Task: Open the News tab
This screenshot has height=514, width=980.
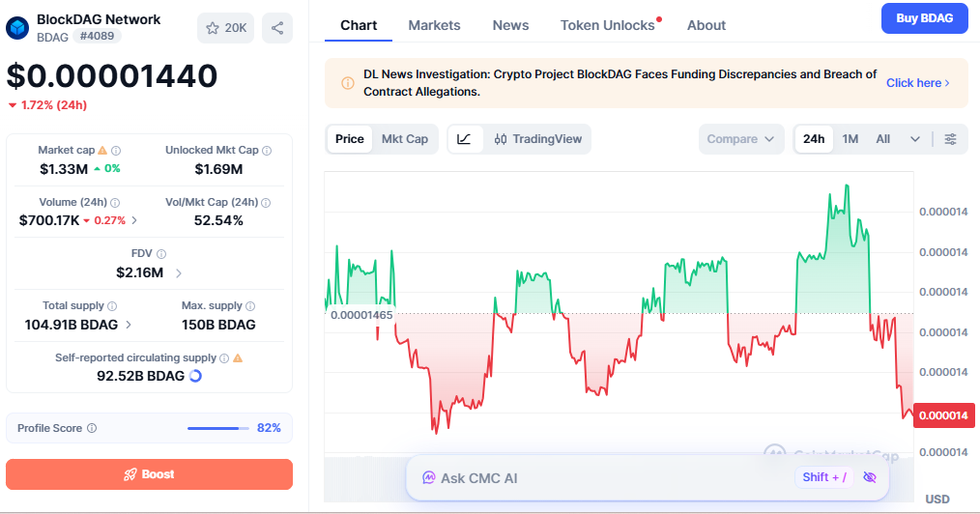Action: pos(510,26)
